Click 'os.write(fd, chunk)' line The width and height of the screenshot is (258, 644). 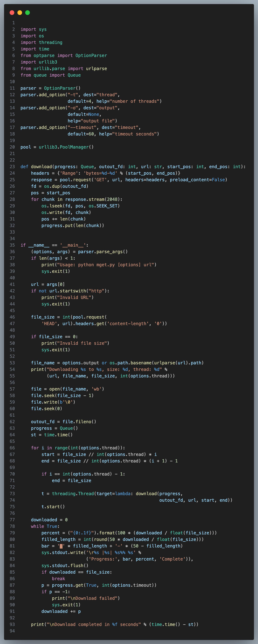pos(66,212)
